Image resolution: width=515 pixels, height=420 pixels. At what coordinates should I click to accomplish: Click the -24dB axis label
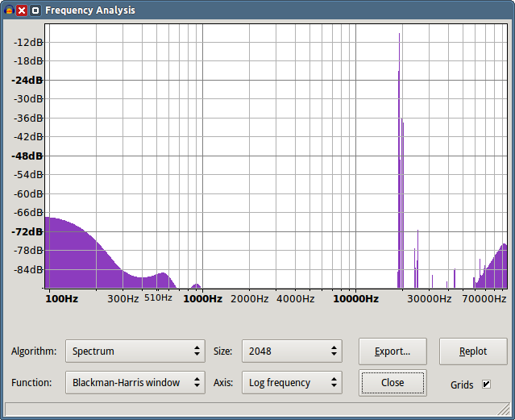(x=27, y=80)
